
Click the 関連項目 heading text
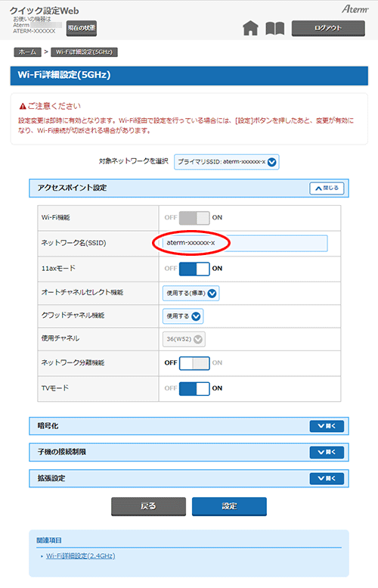coord(49,540)
